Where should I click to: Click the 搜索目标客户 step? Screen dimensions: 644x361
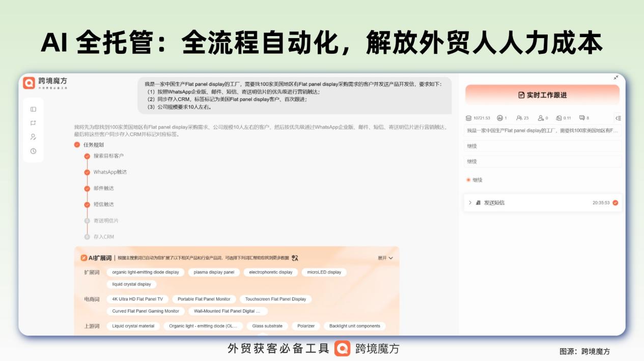click(108, 156)
